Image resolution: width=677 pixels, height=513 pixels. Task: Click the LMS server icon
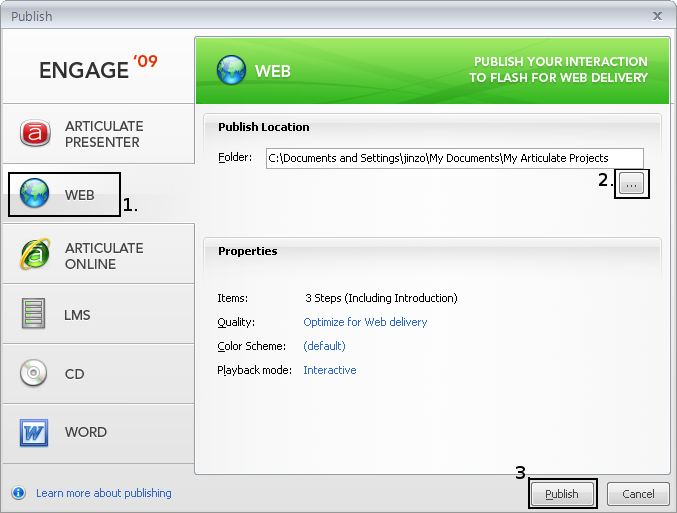click(33, 314)
